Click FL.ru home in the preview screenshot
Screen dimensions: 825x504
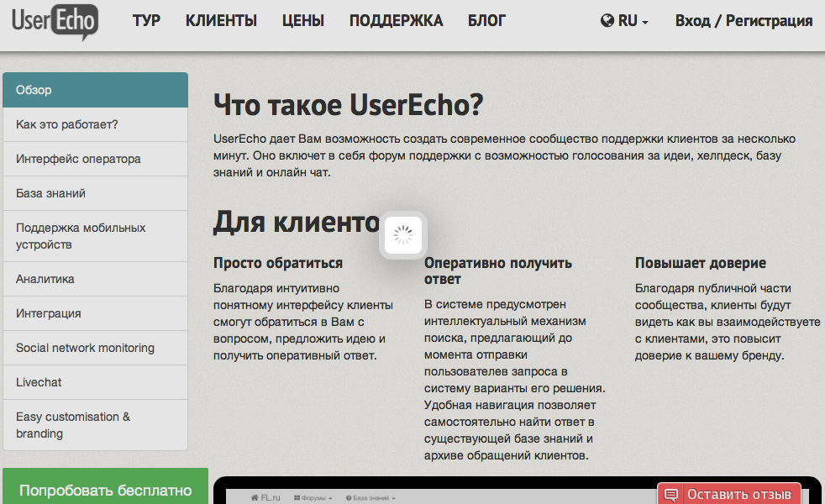click(265, 497)
